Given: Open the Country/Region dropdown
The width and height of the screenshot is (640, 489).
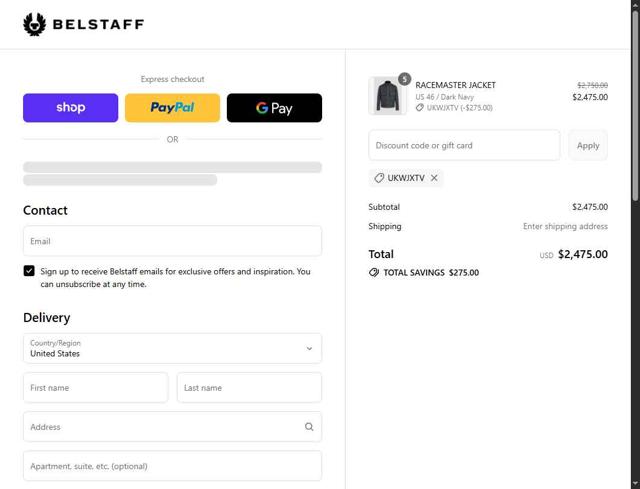Looking at the screenshot, I should click(x=172, y=348).
